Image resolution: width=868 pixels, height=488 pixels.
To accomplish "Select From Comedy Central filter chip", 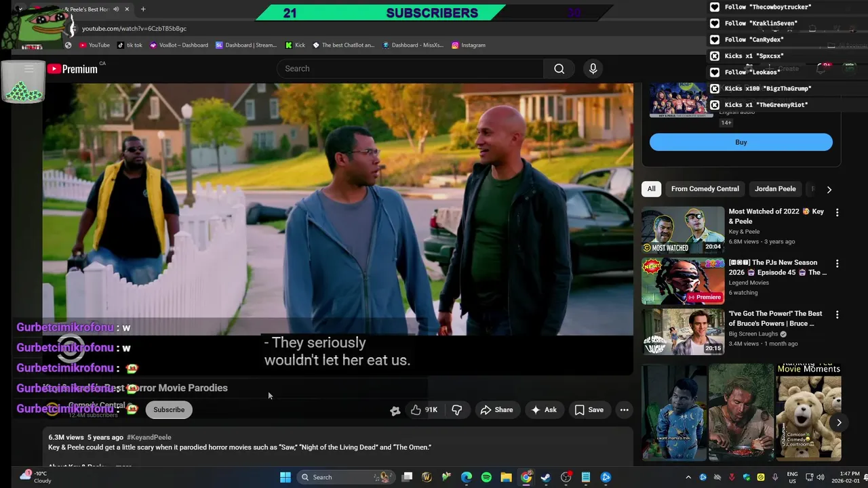I will pyautogui.click(x=705, y=188).
